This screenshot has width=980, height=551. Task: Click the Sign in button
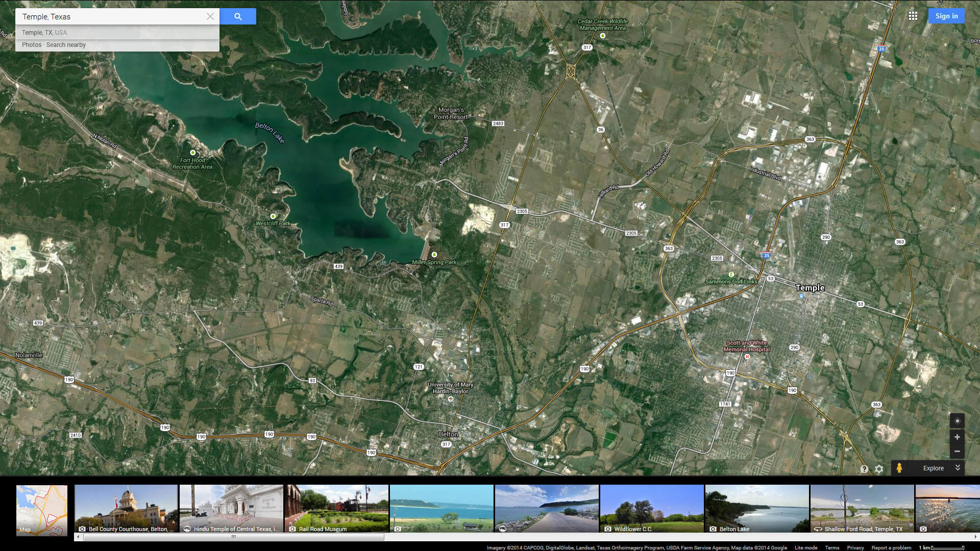tap(946, 16)
